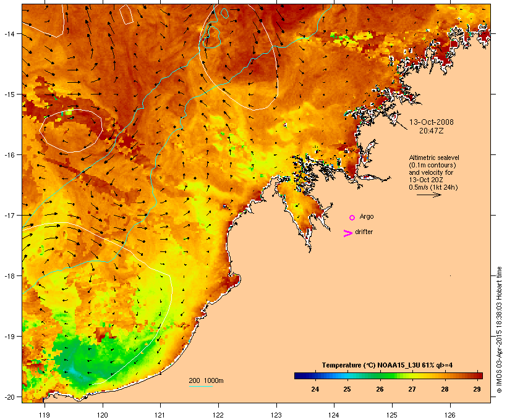Screen dimensions: 507x420
Task: Click the -20 latitude axis label
Action: [9, 397]
